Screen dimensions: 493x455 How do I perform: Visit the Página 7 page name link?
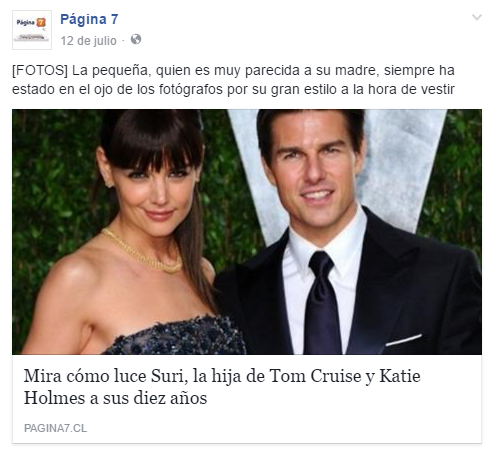click(89, 19)
